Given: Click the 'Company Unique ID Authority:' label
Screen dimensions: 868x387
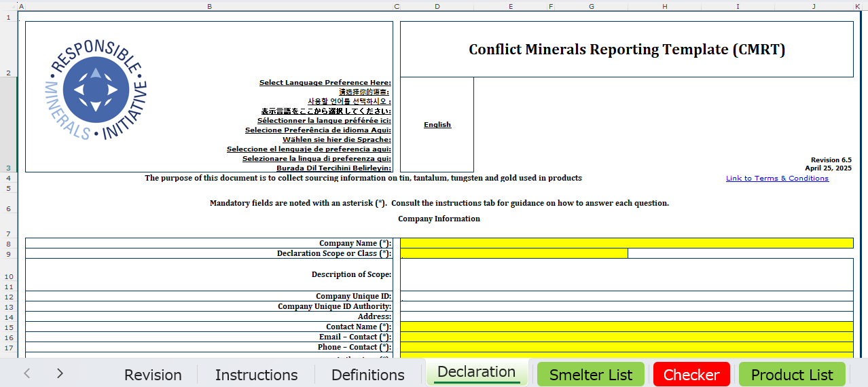Looking at the screenshot, I should [334, 306].
